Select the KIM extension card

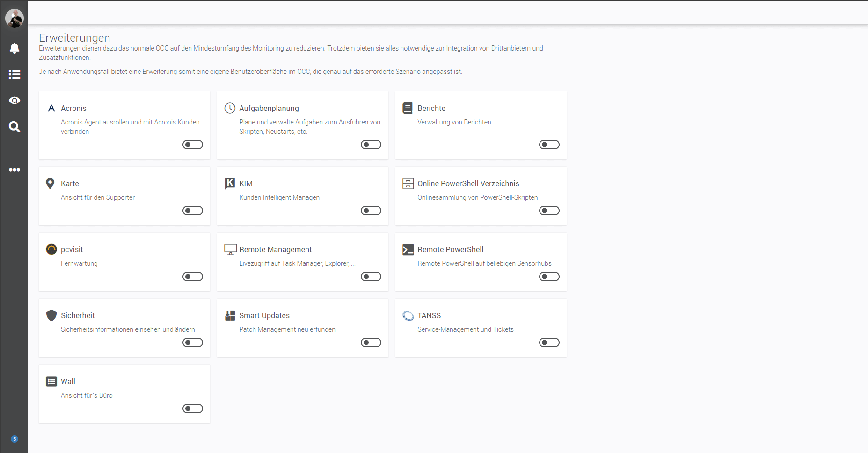[x=302, y=196]
